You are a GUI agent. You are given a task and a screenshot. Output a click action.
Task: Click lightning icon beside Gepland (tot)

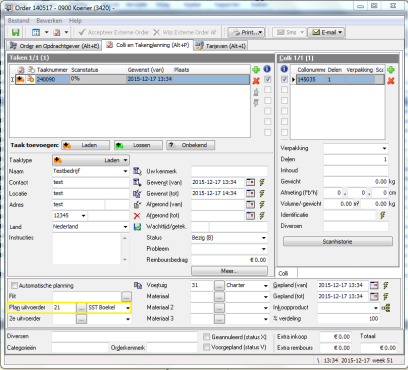[x=386, y=296]
